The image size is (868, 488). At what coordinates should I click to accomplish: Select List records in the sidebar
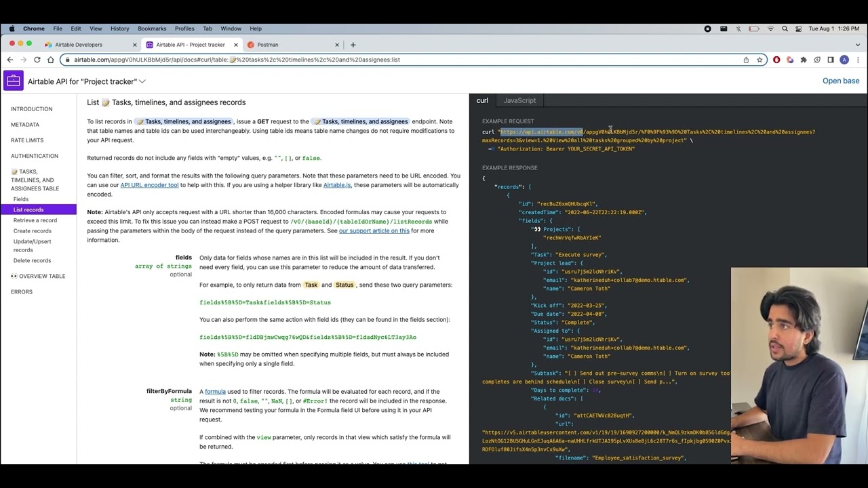click(x=38, y=209)
